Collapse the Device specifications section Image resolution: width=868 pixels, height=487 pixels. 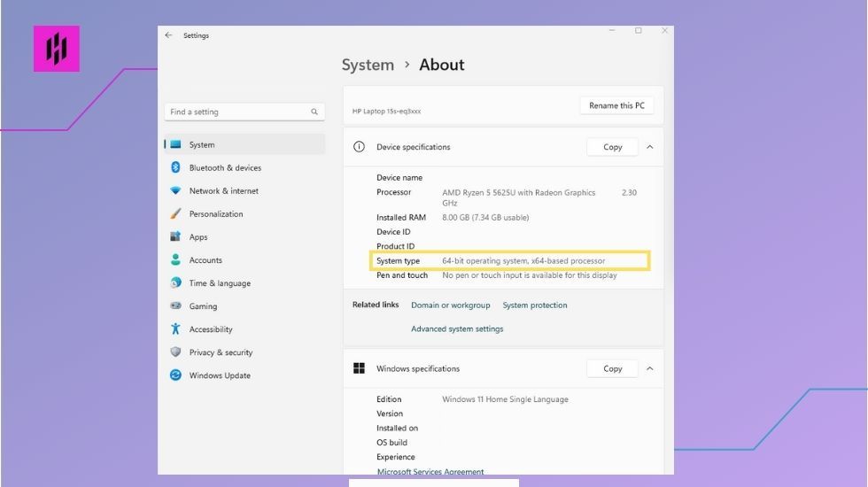[x=650, y=147]
